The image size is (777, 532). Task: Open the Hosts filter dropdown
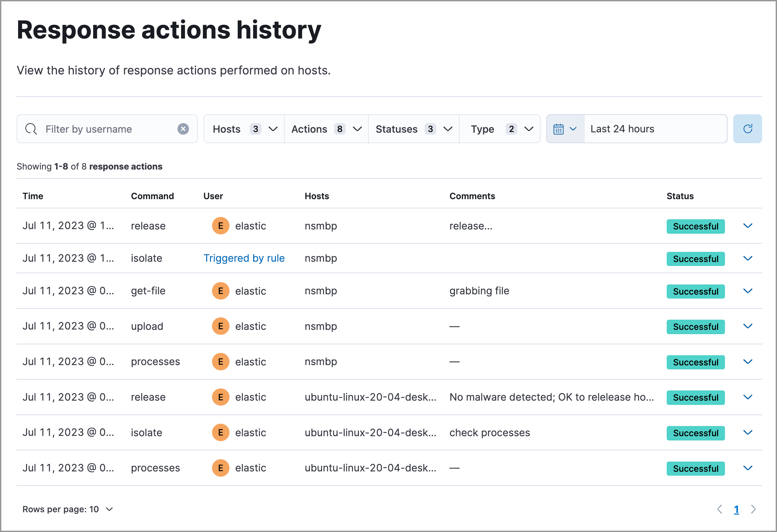click(x=243, y=129)
